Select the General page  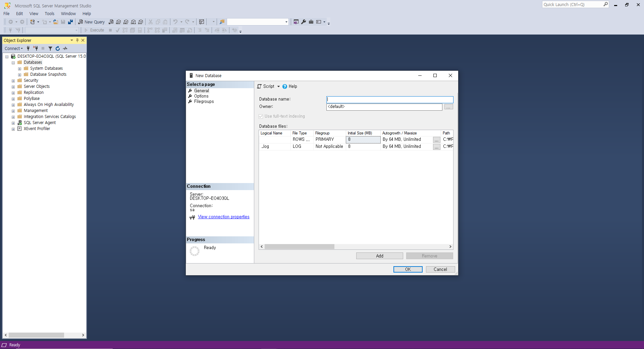coord(202,91)
